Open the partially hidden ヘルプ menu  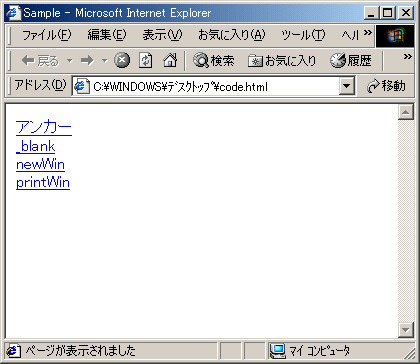coord(350,35)
